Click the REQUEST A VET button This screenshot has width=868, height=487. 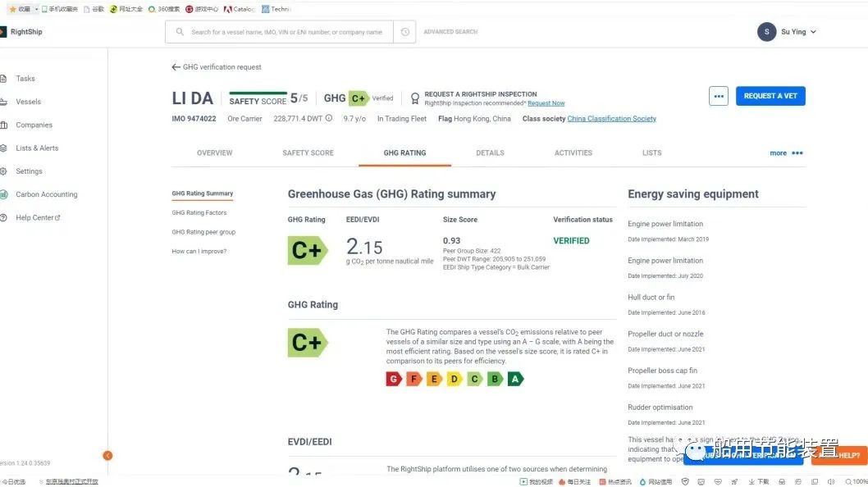(x=770, y=96)
